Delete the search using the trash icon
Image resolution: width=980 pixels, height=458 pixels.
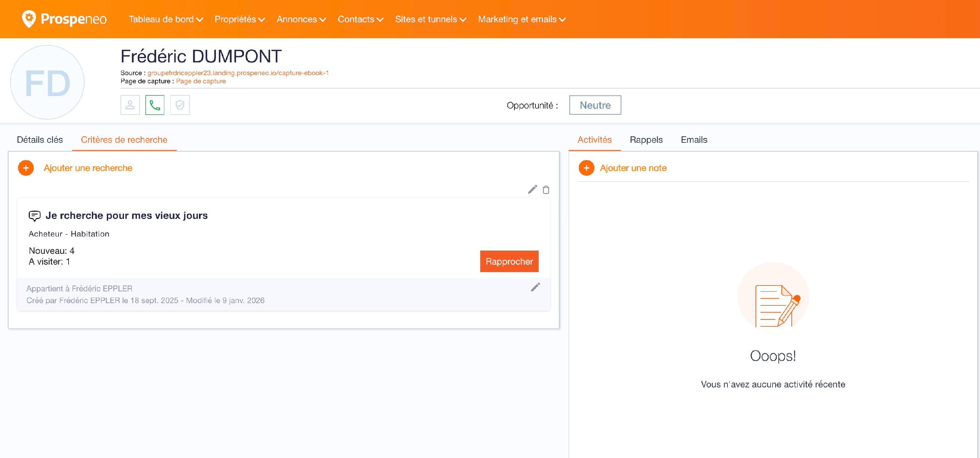(x=546, y=190)
